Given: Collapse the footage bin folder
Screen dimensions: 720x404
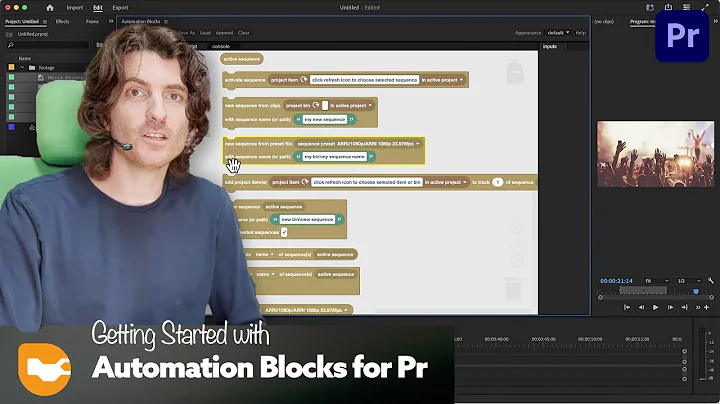Looking at the screenshot, I should [x=22, y=67].
